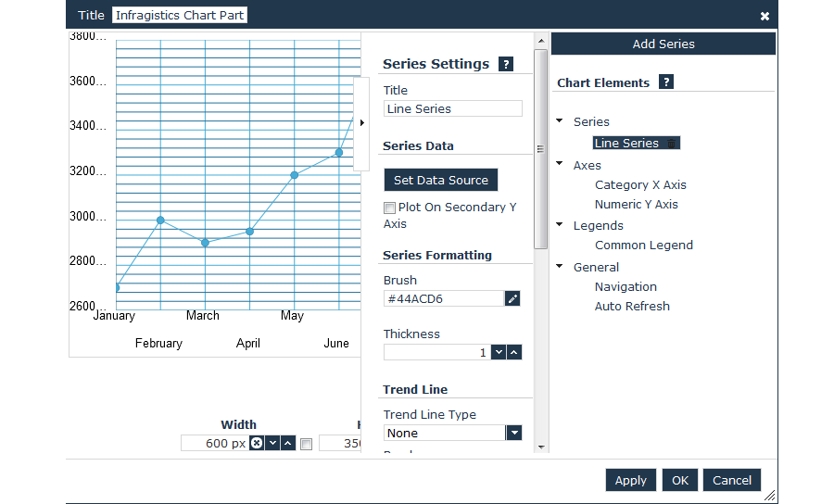The image size is (834, 504).
Task: Click settings panel scrollbar thumb
Action: (540, 149)
